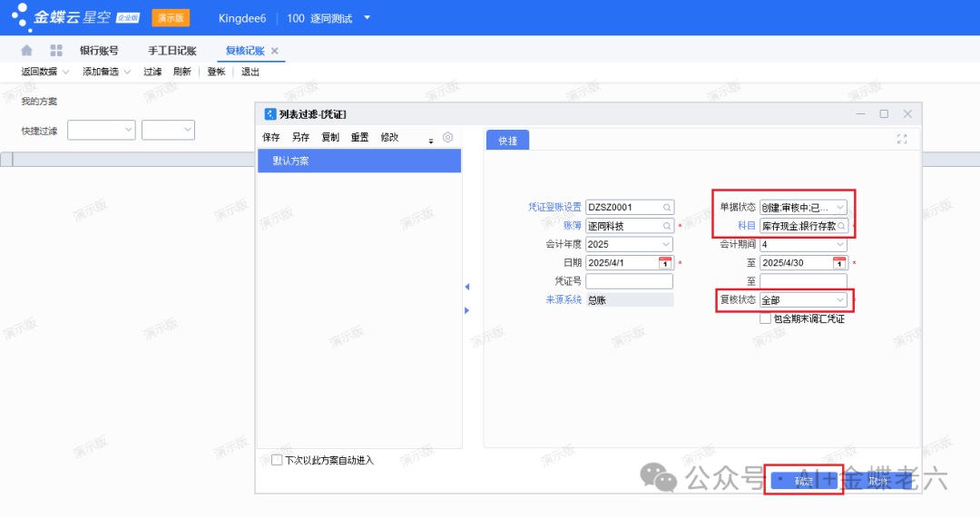Image resolution: width=980 pixels, height=518 pixels.
Task: Open the four-square app grid menu
Action: tap(56, 51)
